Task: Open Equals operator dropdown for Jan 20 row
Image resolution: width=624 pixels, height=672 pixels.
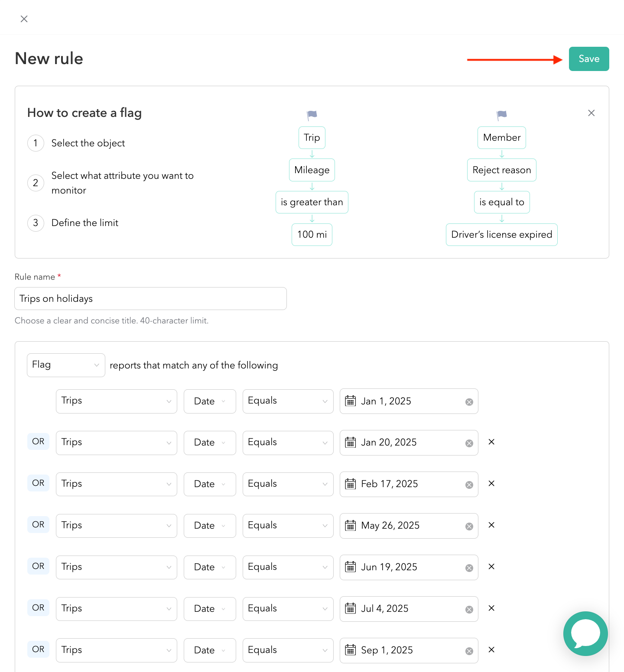Action: tap(288, 443)
